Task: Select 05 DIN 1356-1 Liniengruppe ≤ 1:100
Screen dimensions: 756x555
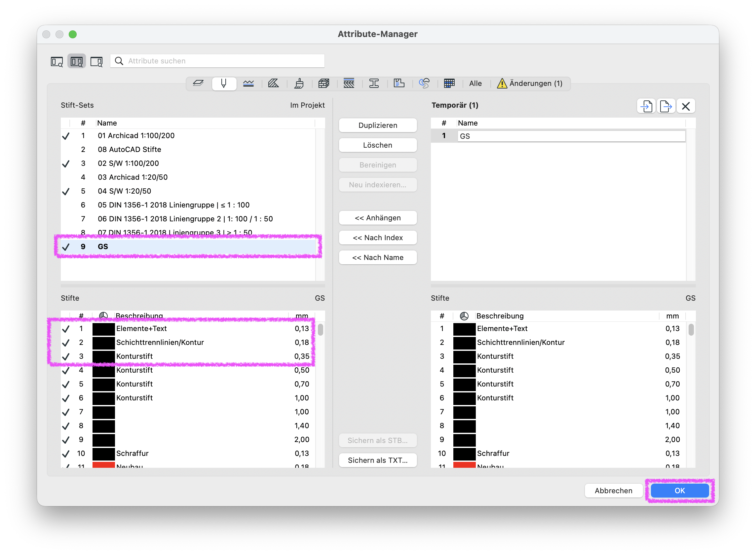Action: click(x=188, y=205)
